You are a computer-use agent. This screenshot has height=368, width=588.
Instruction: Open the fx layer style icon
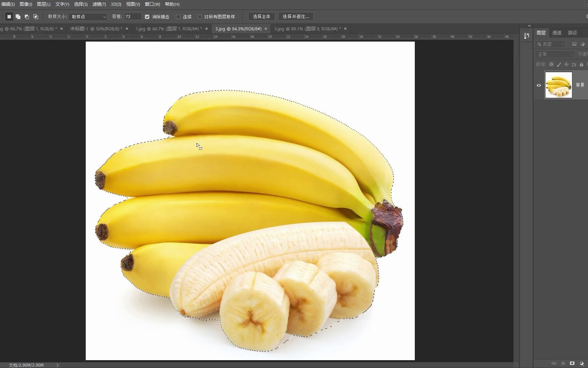click(563, 363)
